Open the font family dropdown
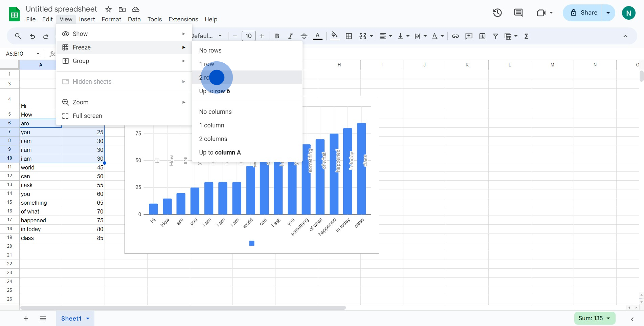644x326 pixels. [207, 36]
